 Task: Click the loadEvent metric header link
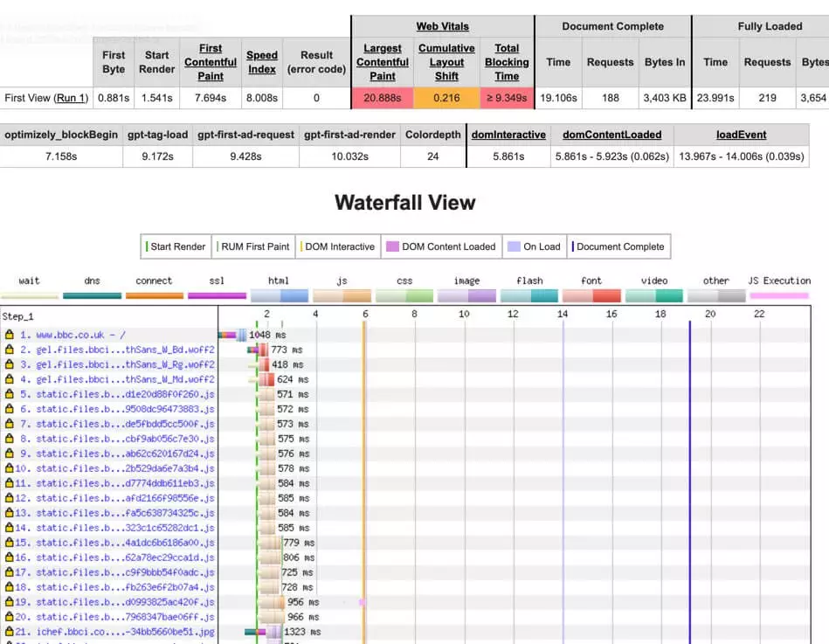(x=741, y=135)
